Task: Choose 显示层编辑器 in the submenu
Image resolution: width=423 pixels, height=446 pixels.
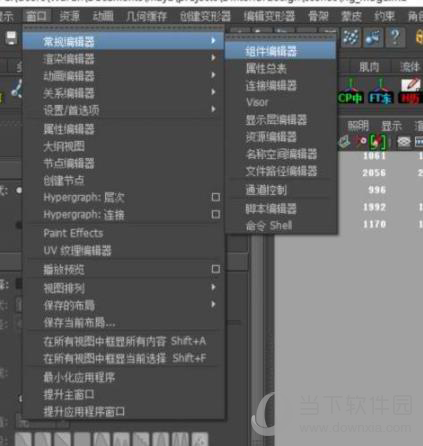Action: pyautogui.click(x=280, y=120)
